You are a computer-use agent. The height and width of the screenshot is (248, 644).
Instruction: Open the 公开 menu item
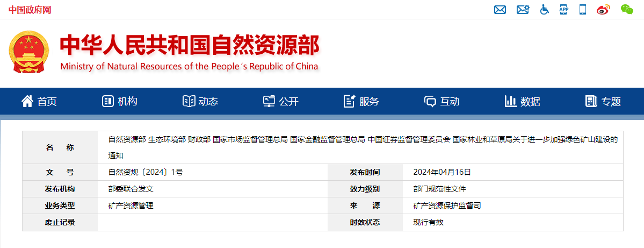pos(289,102)
